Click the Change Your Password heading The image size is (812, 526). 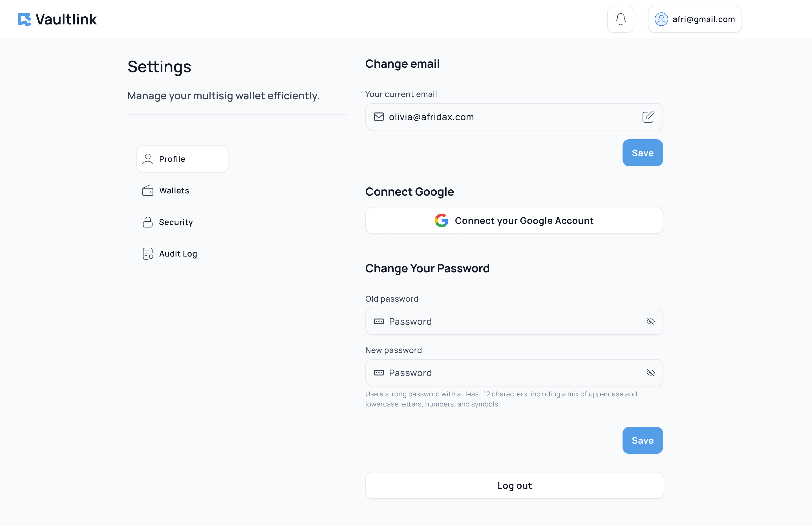pyautogui.click(x=427, y=268)
